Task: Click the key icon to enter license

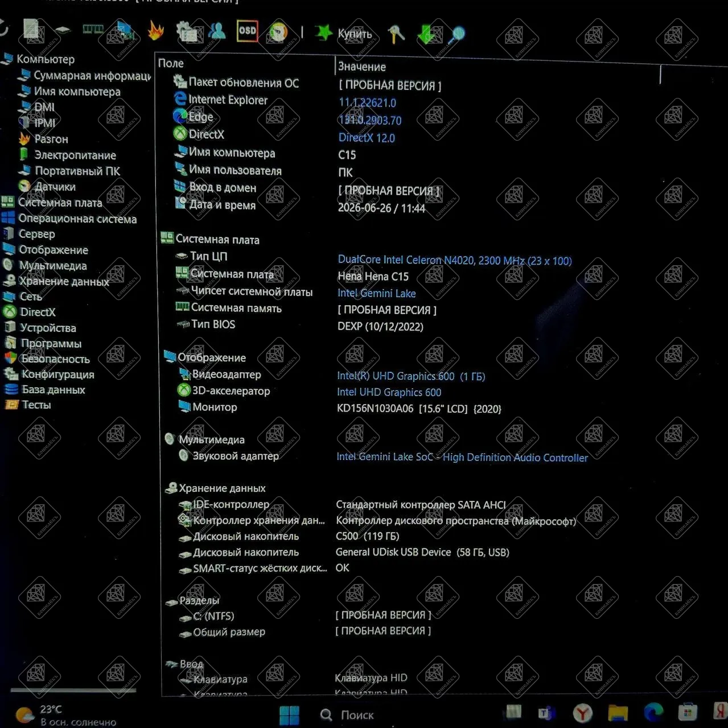Action: 396,34
